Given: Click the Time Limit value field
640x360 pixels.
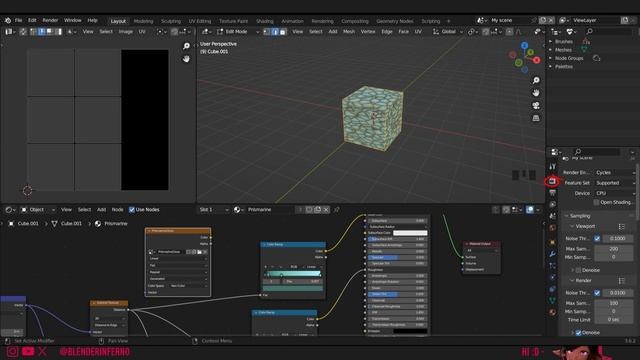Looking at the screenshot, I should (613, 320).
